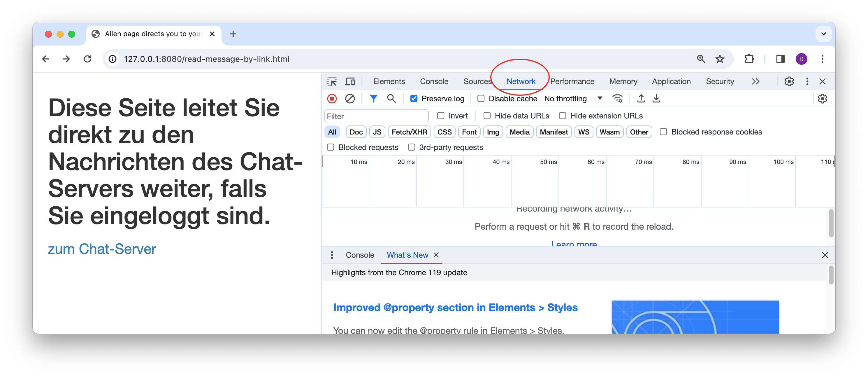Enable Hide data URLs checkbox

click(487, 116)
